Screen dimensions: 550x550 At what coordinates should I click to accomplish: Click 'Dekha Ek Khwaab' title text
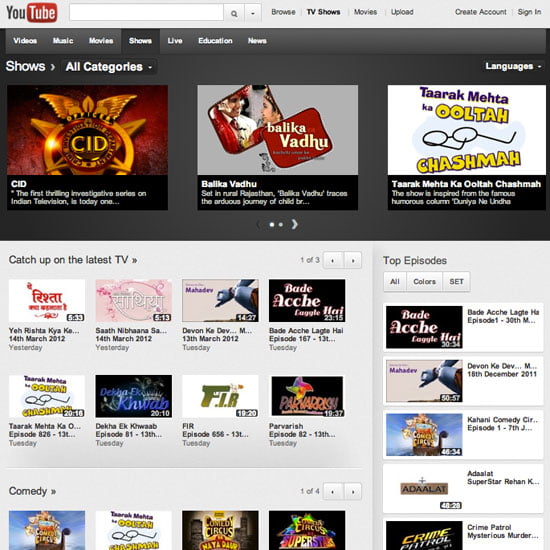(x=126, y=426)
